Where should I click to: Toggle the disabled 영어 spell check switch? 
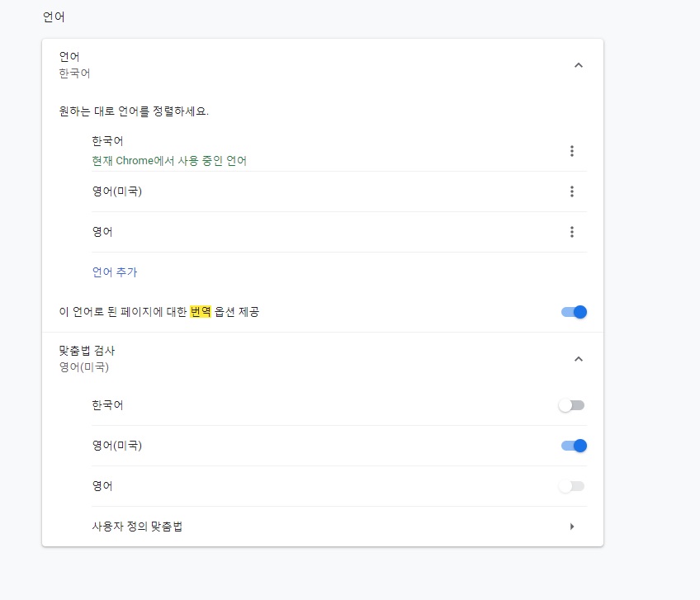point(571,486)
